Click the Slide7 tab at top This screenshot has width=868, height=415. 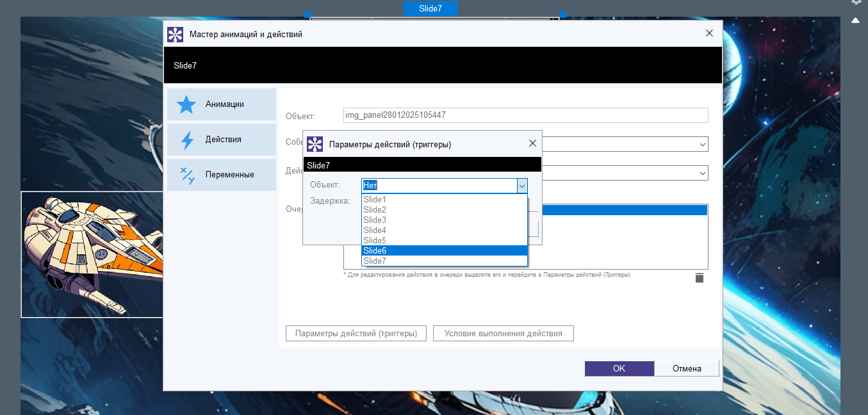pos(430,8)
